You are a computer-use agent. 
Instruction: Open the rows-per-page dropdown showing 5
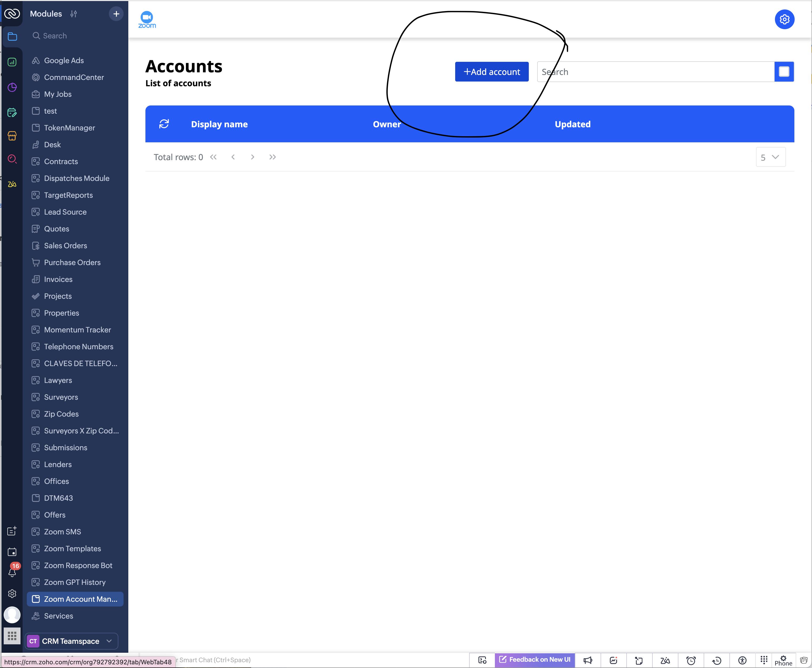770,157
